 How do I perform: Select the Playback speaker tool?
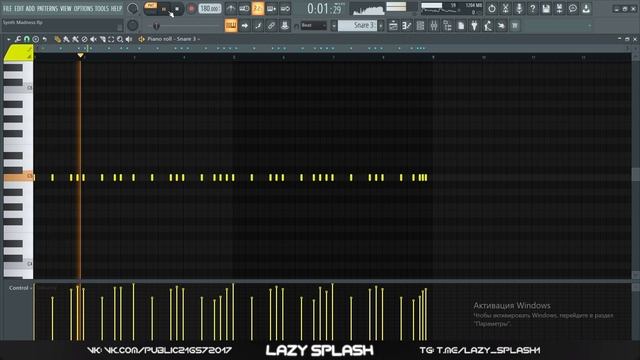point(129,39)
